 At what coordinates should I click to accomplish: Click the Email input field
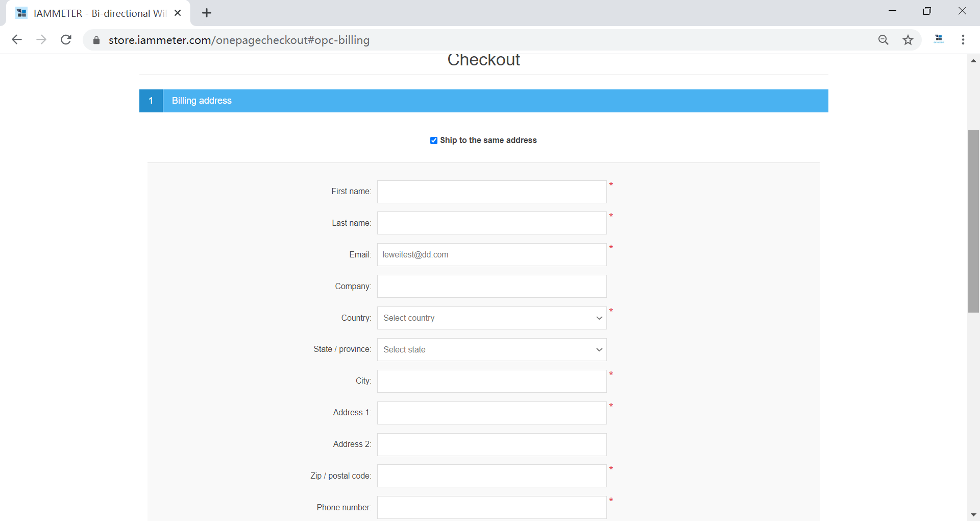tap(492, 255)
